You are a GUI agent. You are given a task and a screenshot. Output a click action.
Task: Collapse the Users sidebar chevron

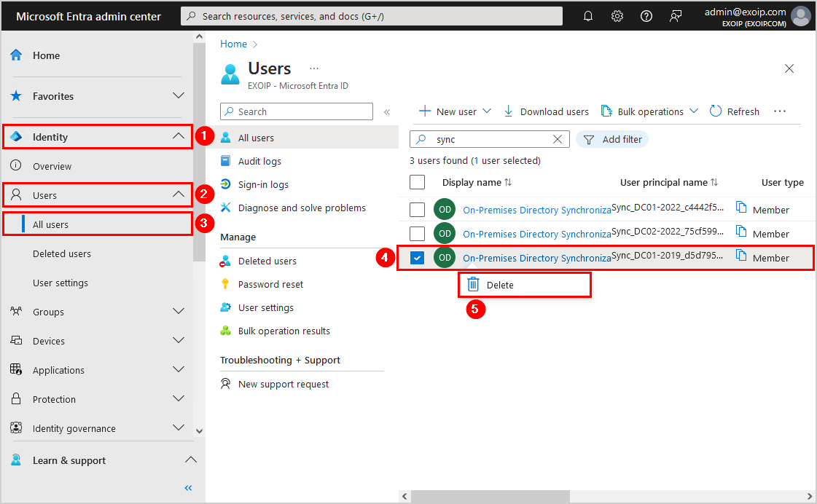179,194
